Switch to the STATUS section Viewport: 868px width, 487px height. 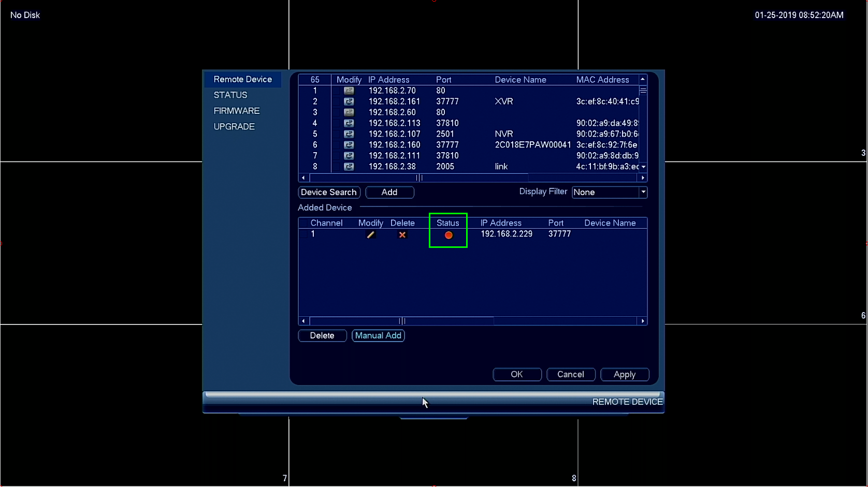(230, 95)
